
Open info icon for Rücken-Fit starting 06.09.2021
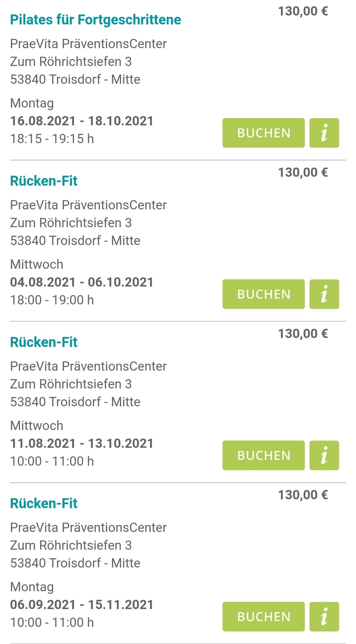[324, 616]
